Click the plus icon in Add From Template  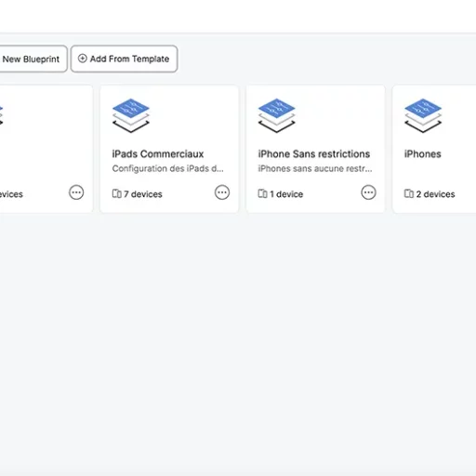click(82, 59)
